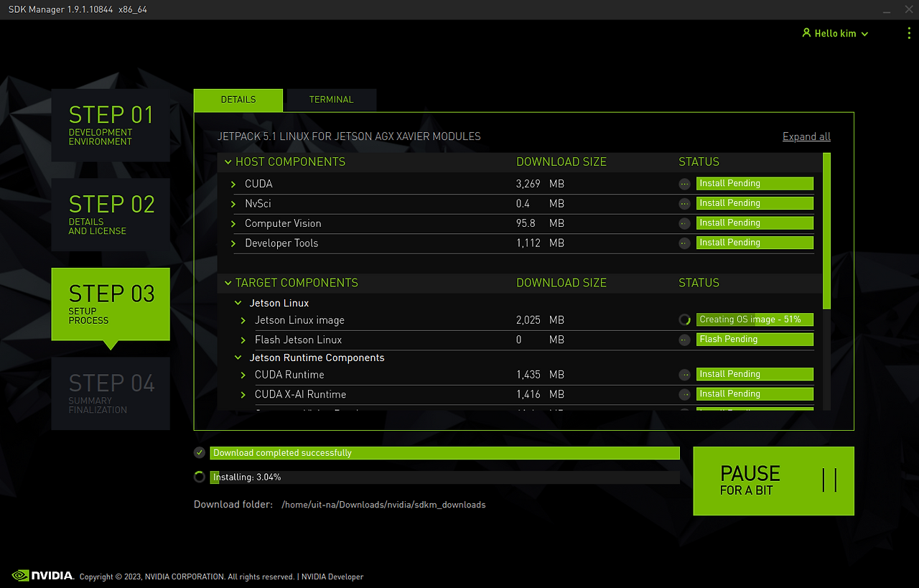
Task: Switch to the Details tab
Action: [x=238, y=100]
